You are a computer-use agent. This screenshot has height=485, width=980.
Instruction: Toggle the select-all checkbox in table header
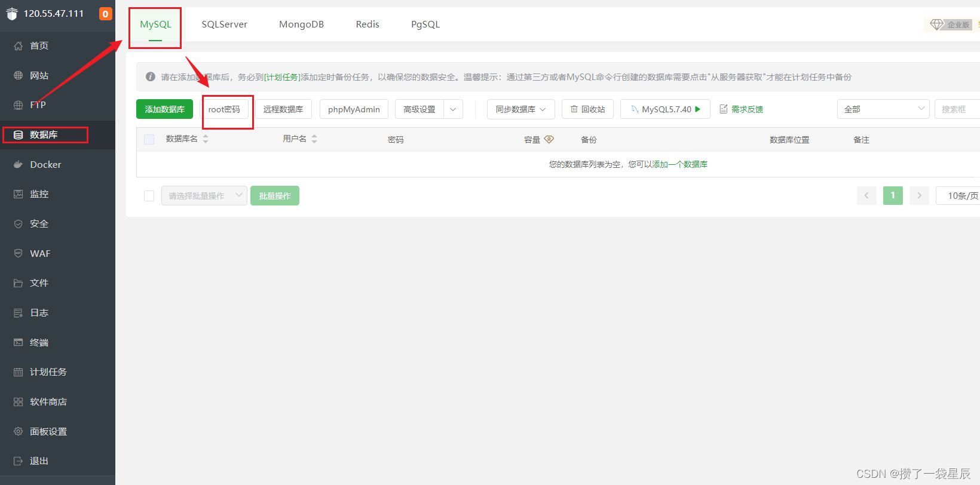(149, 139)
